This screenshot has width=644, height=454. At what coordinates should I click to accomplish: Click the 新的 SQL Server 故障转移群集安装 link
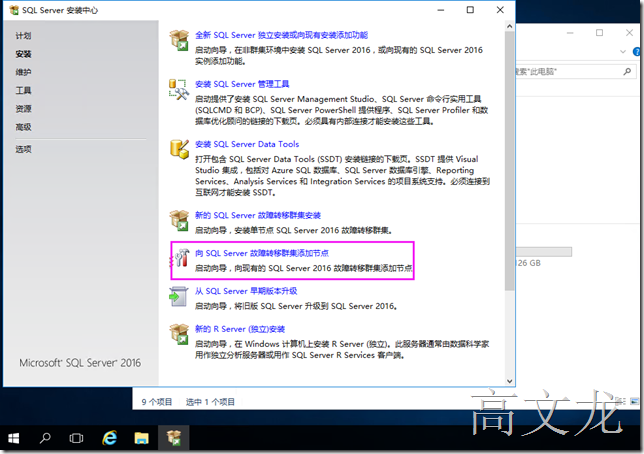(258, 215)
